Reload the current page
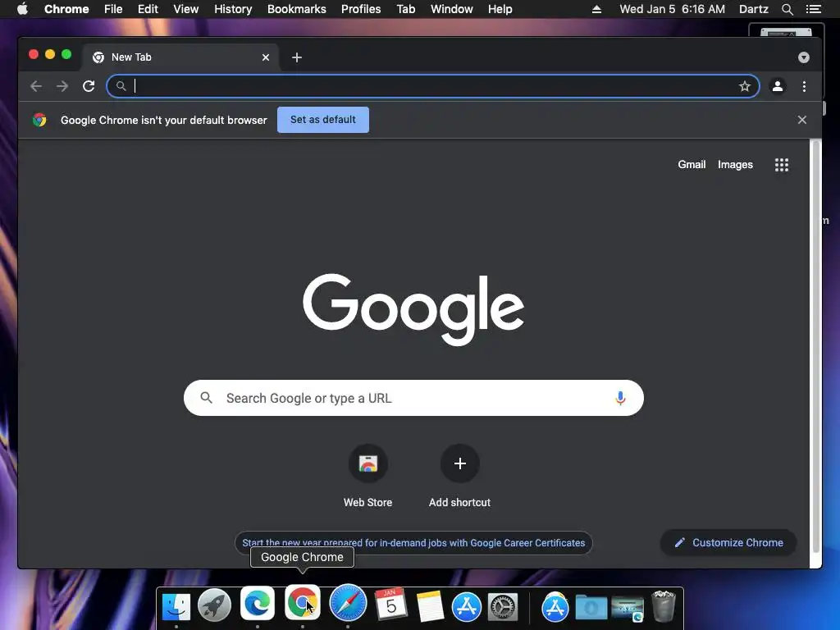 pos(89,86)
